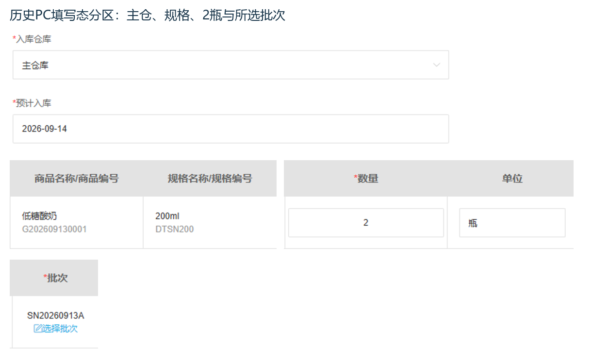Click the spec code DTSN200
Image resolution: width=592 pixels, height=364 pixels.
[x=175, y=229]
